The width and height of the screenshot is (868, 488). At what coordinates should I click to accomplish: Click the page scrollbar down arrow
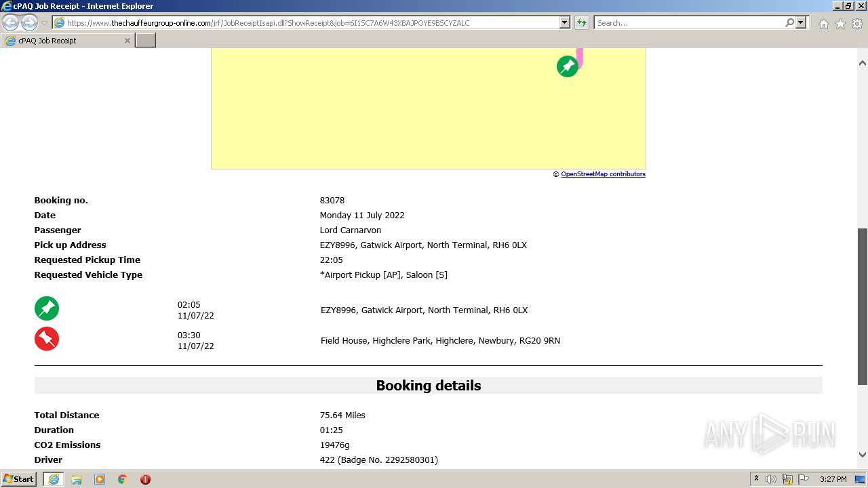pos(863,455)
